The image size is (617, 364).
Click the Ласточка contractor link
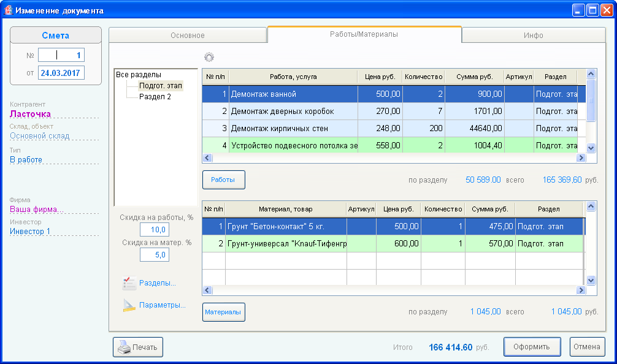30,114
